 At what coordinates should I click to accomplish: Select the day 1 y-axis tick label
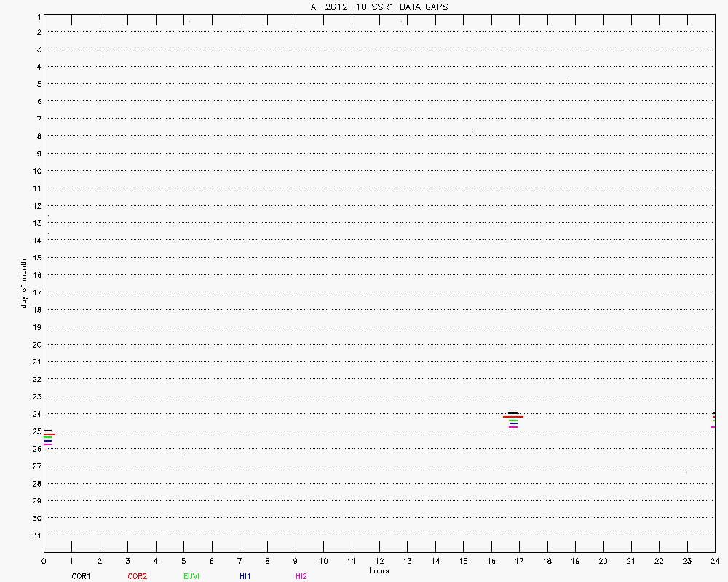38,16
